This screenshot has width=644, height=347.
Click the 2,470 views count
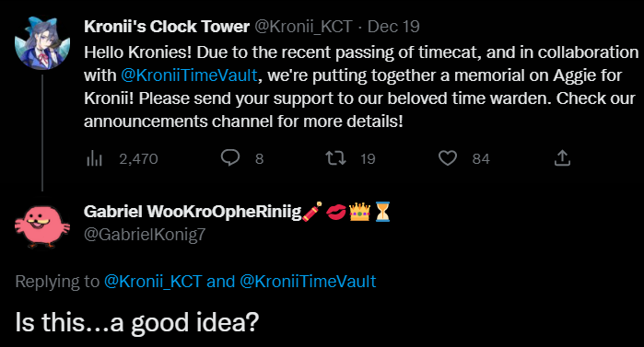point(138,158)
